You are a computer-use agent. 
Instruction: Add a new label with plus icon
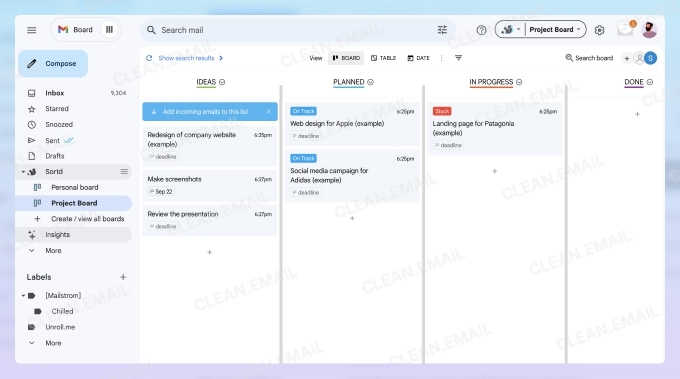click(123, 277)
